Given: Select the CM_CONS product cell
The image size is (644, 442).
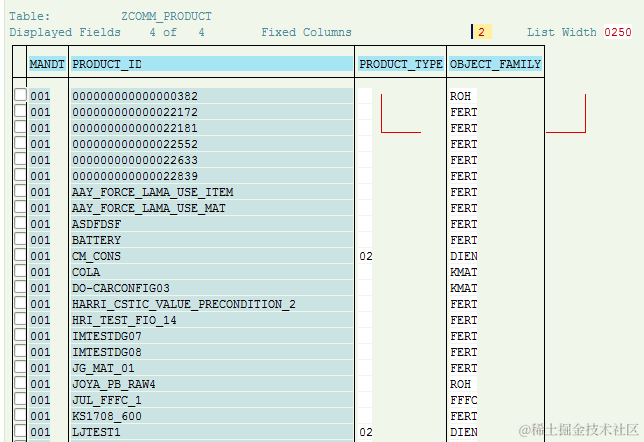Looking at the screenshot, I should pyautogui.click(x=212, y=256).
